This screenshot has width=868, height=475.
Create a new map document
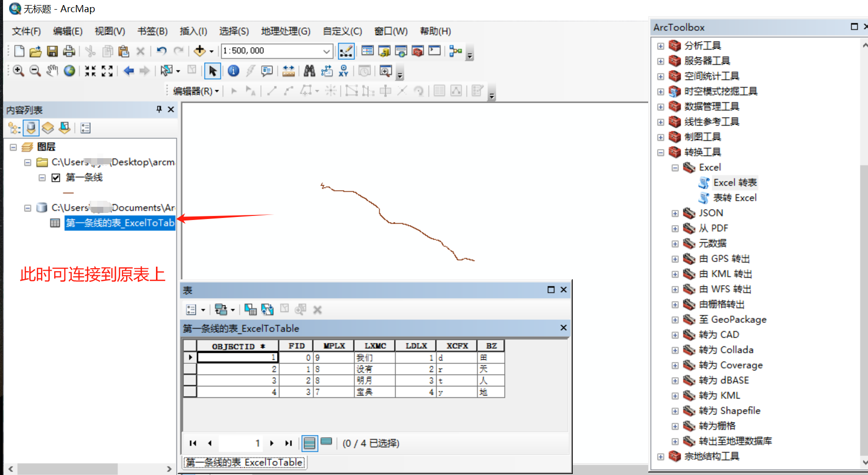[x=19, y=51]
